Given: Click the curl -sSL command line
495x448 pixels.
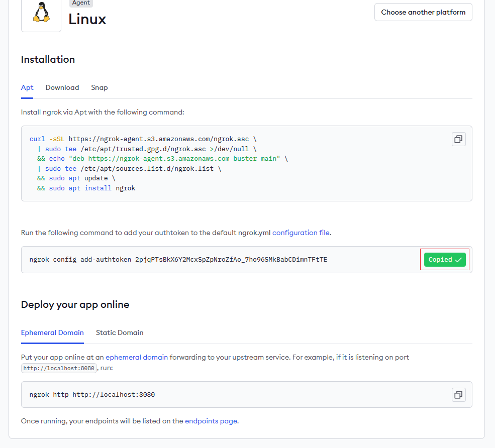Looking at the screenshot, I should pyautogui.click(x=143, y=139).
